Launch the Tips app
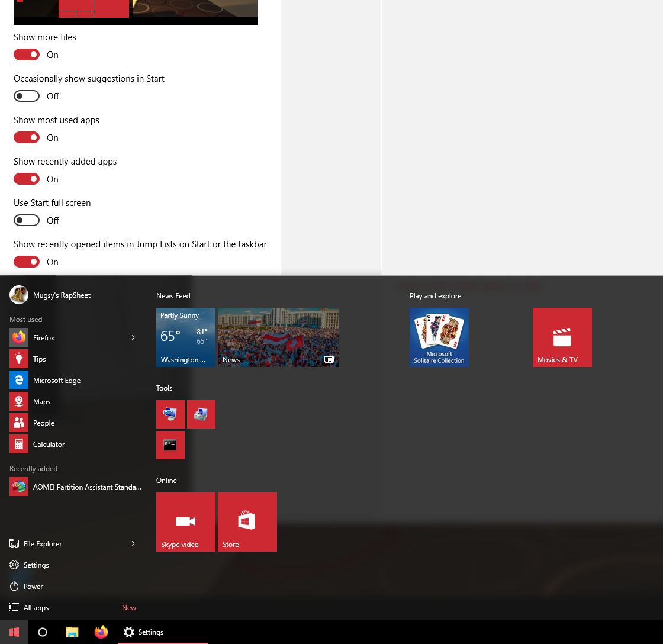 click(x=74, y=359)
